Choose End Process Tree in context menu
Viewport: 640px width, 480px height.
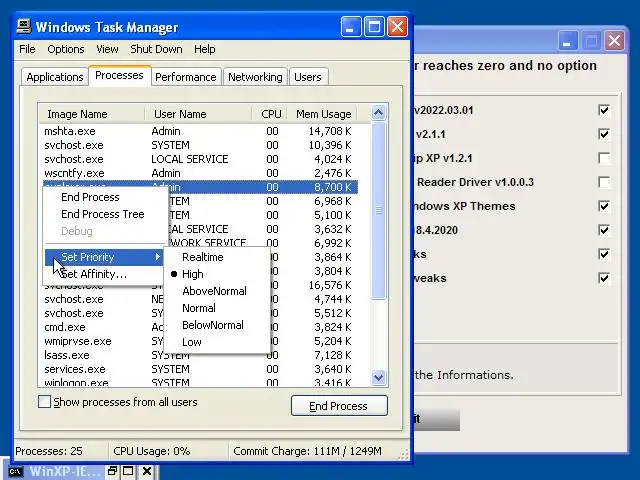pyautogui.click(x=103, y=214)
